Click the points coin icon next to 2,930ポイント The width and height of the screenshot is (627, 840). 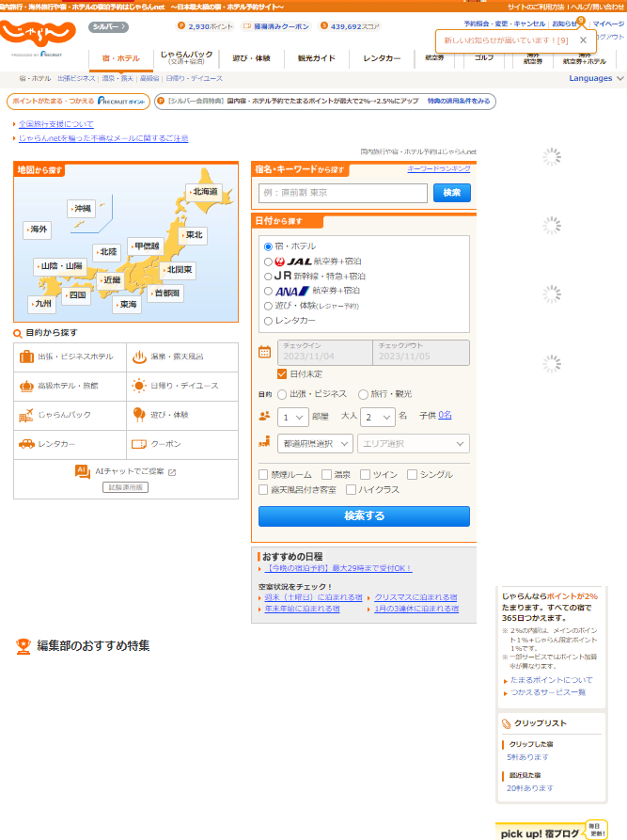coord(181,25)
